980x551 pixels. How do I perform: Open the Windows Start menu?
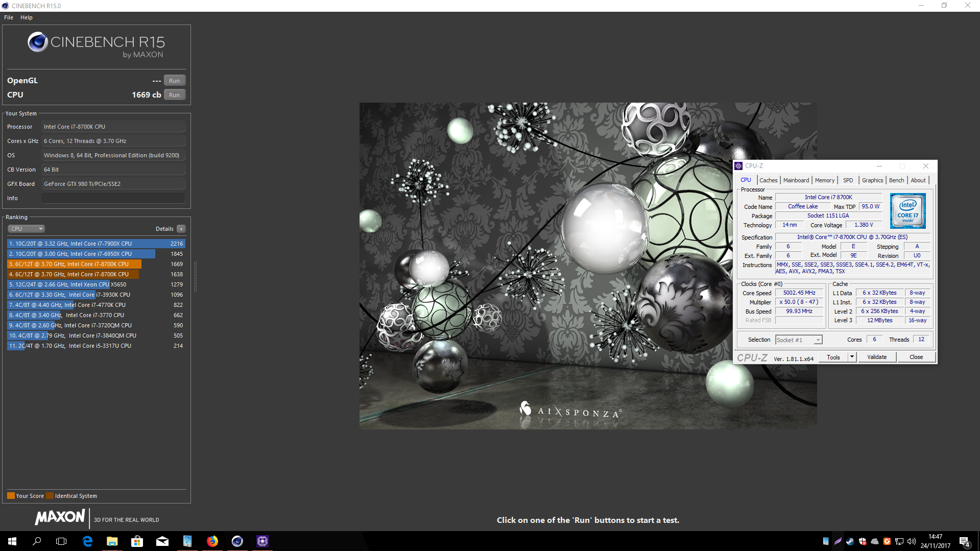12,541
